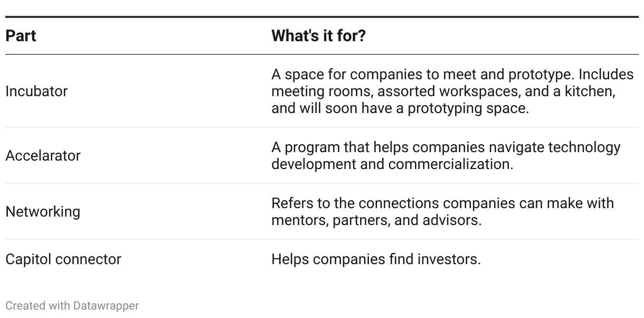Select the Accelarator row label

[x=43, y=156]
